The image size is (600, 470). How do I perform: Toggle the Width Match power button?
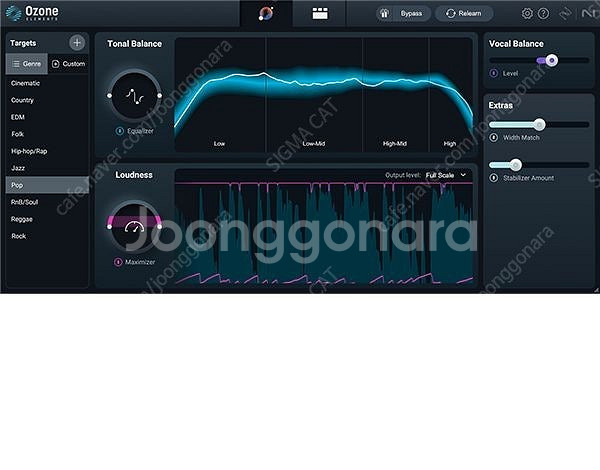point(494,137)
